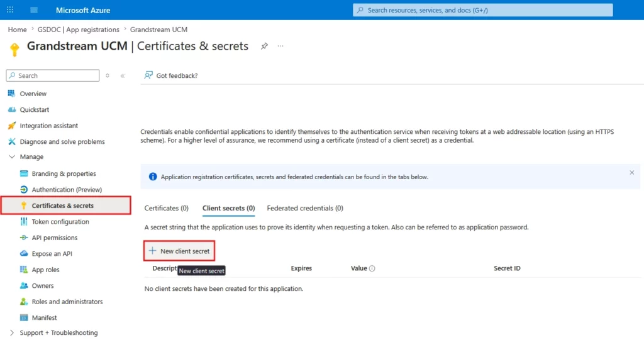
Task: Open API permissions page
Action: [x=55, y=238]
